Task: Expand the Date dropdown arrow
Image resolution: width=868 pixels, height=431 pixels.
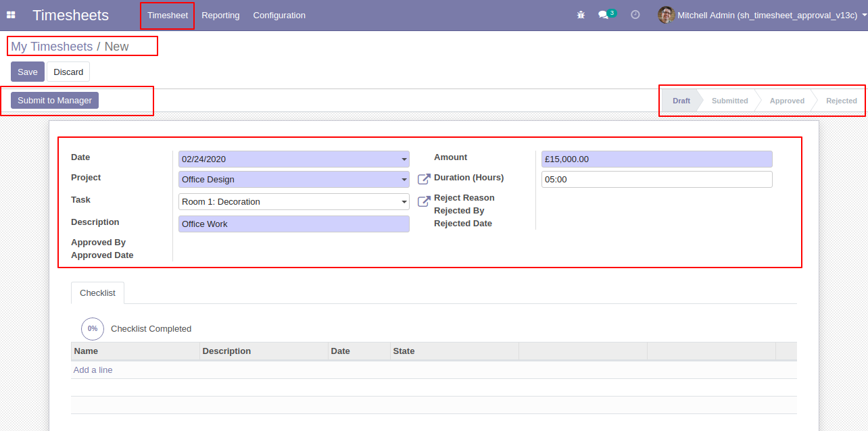Action: tap(404, 159)
